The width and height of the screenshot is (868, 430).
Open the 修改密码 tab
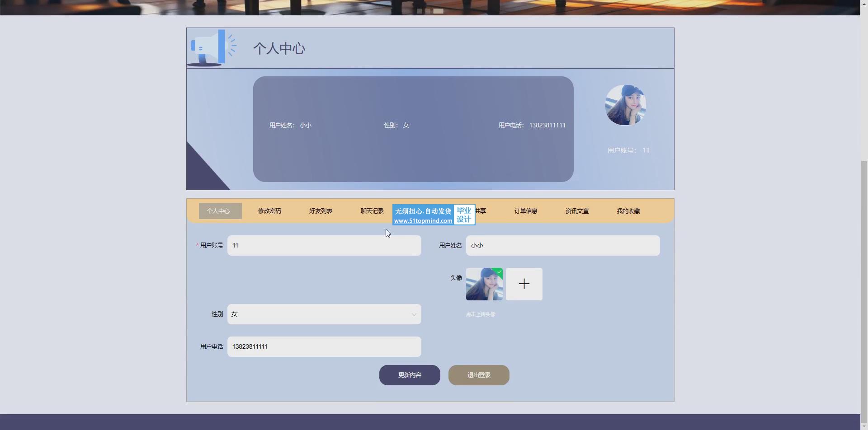coord(269,211)
